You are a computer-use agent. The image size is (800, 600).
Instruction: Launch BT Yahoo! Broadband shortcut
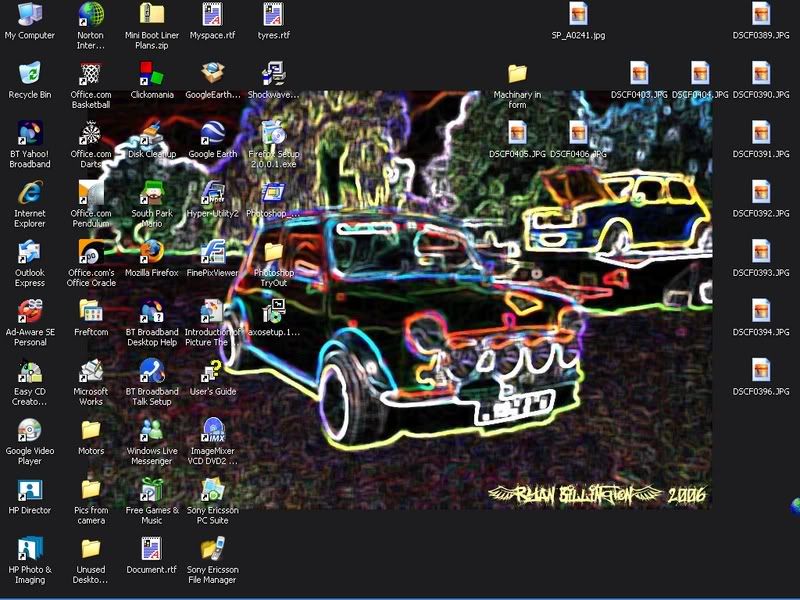30,133
